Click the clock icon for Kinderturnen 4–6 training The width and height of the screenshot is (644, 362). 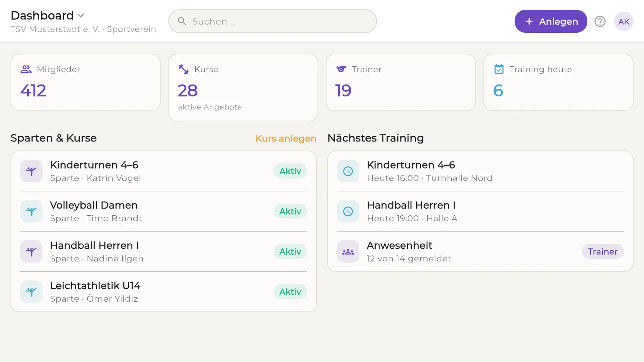(348, 171)
